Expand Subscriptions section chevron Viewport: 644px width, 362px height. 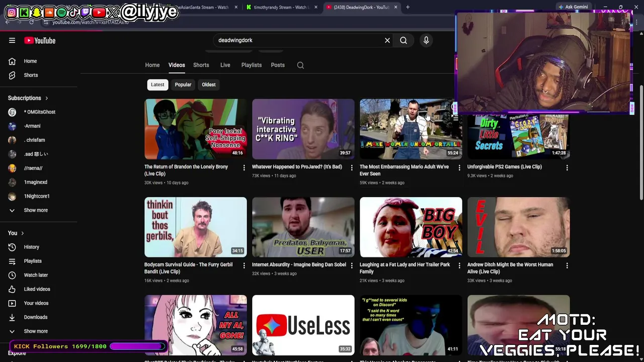pyautogui.click(x=46, y=98)
